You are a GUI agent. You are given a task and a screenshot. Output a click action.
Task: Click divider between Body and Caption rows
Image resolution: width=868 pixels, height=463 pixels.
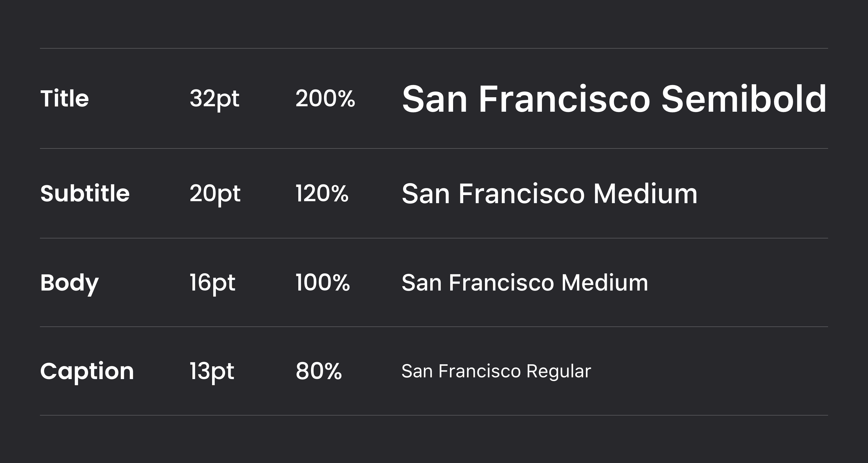pyautogui.click(x=434, y=326)
